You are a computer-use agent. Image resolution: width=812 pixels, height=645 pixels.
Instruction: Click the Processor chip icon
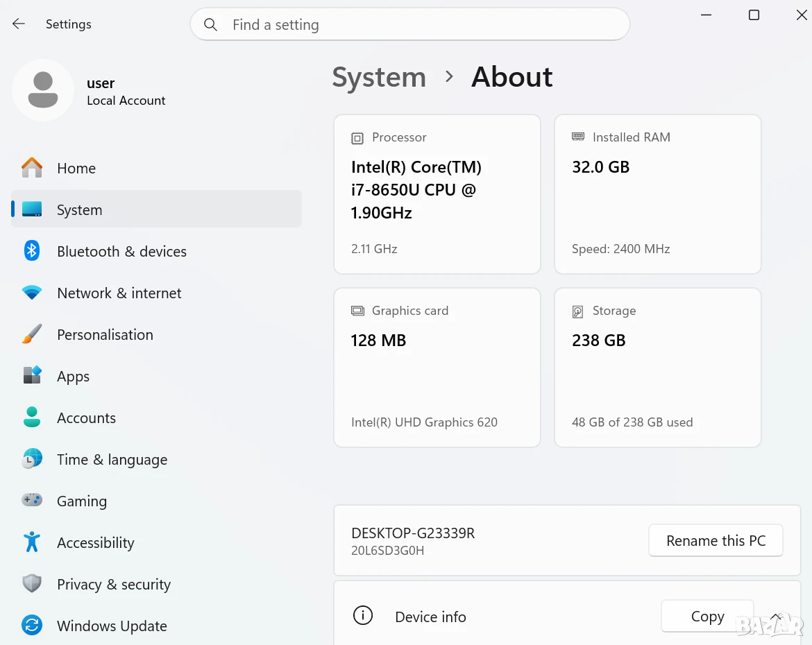pyautogui.click(x=357, y=138)
